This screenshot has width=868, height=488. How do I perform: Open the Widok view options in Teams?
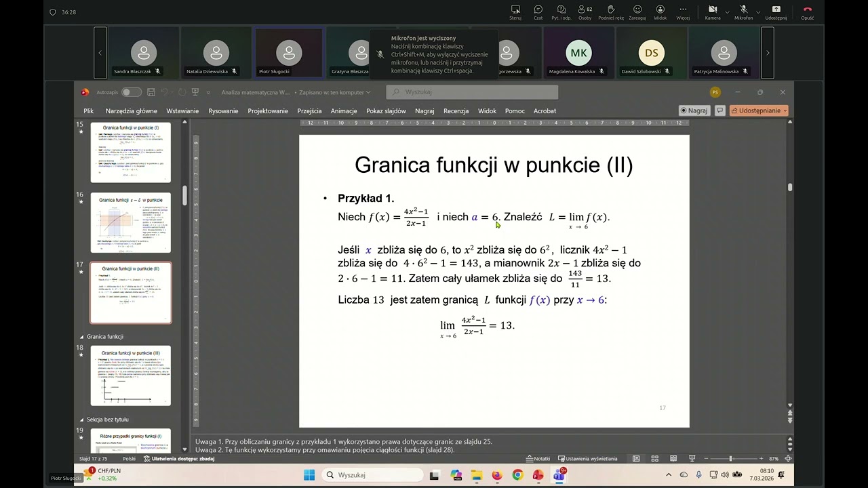coord(660,12)
